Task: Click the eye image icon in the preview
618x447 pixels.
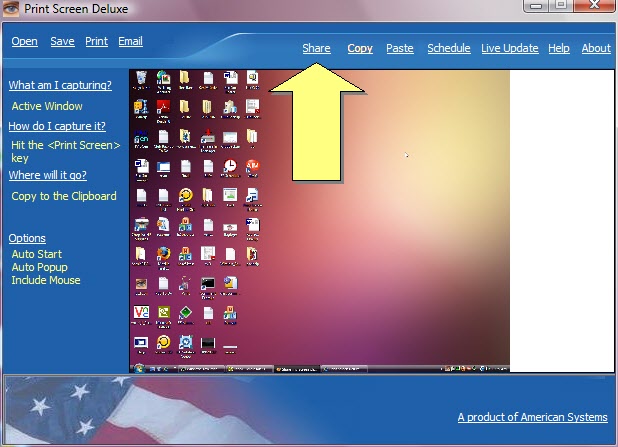Action: [141, 283]
